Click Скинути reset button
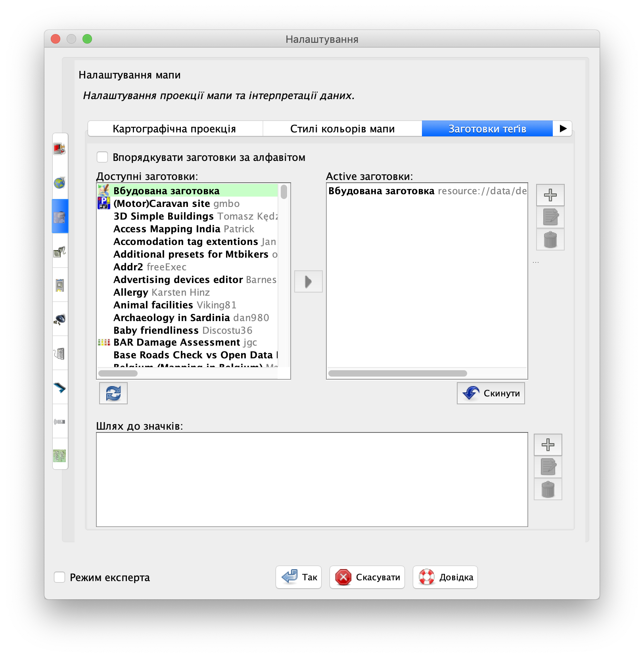Image resolution: width=644 pixels, height=658 pixels. click(x=491, y=393)
